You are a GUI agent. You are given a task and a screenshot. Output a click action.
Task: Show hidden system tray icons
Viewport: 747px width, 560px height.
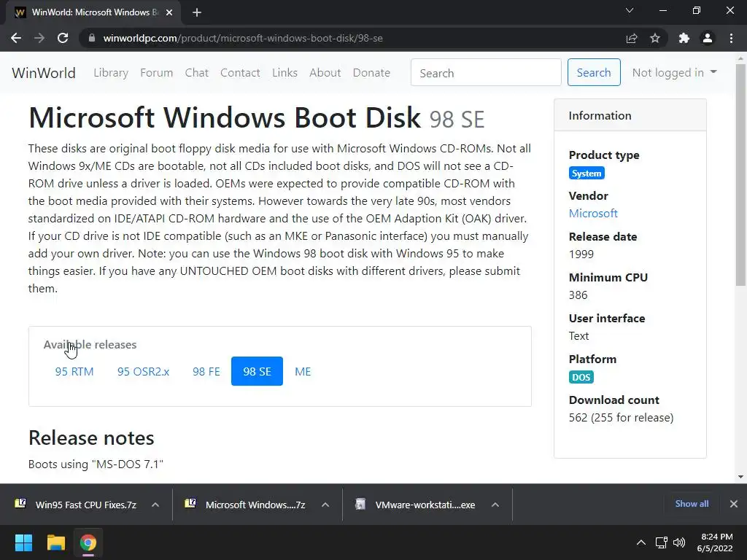pos(641,542)
